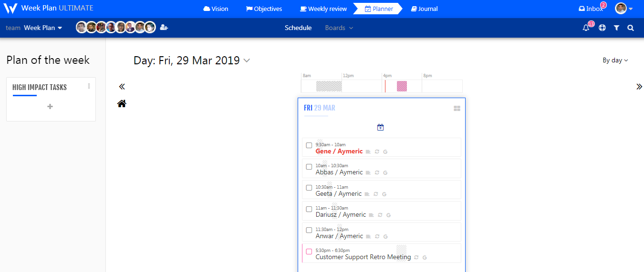Click the note icon on Abbas / Aymeric
Screen dimensions: 644x272
368,173
